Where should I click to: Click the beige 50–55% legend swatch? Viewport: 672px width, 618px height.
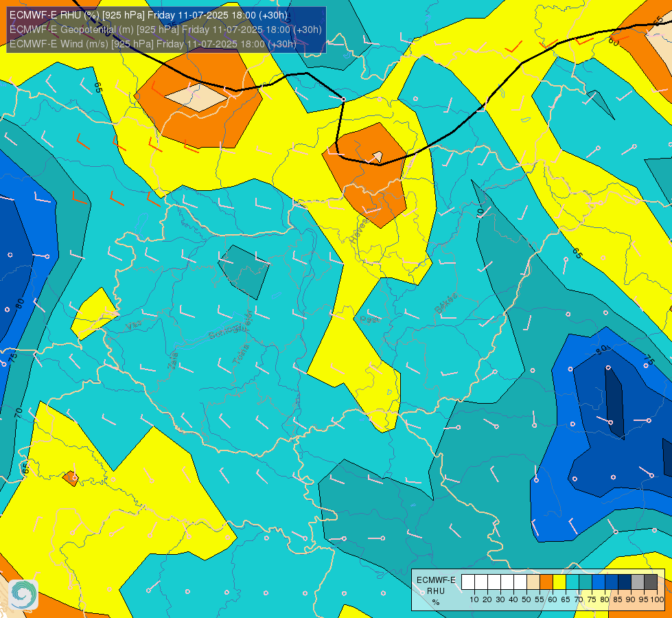pyautogui.click(x=533, y=582)
